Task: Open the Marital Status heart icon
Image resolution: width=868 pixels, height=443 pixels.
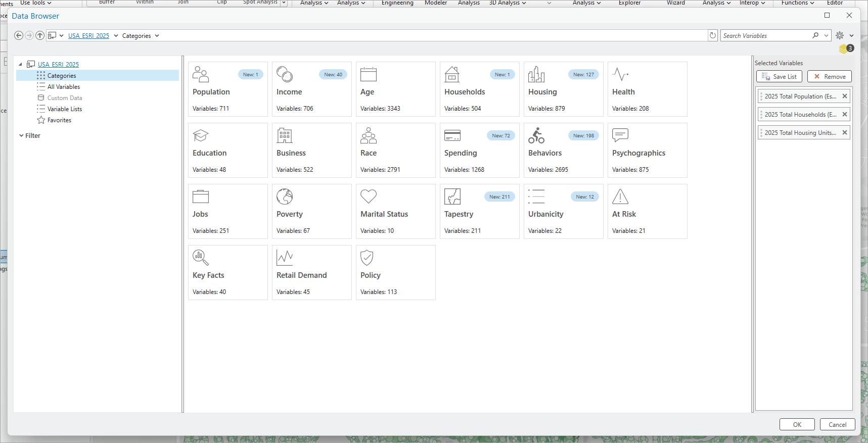Action: (x=369, y=196)
